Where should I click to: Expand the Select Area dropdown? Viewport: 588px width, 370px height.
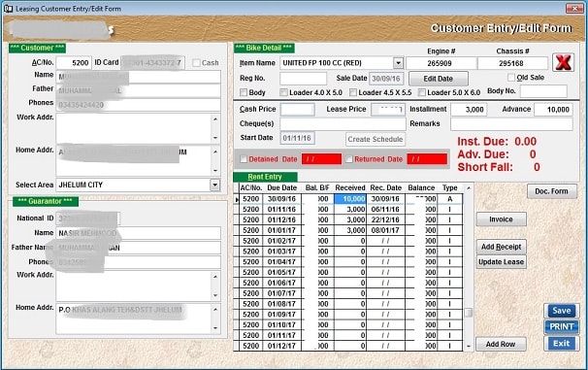click(214, 185)
